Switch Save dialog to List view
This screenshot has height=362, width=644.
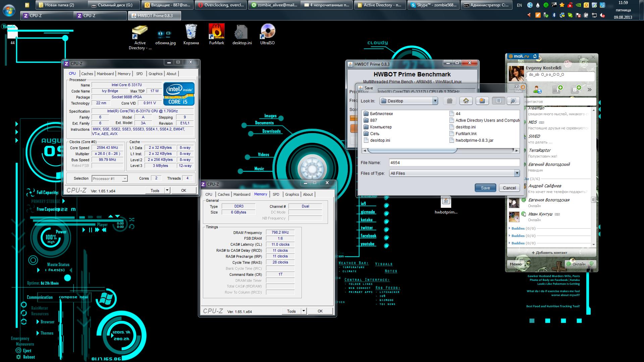click(498, 101)
